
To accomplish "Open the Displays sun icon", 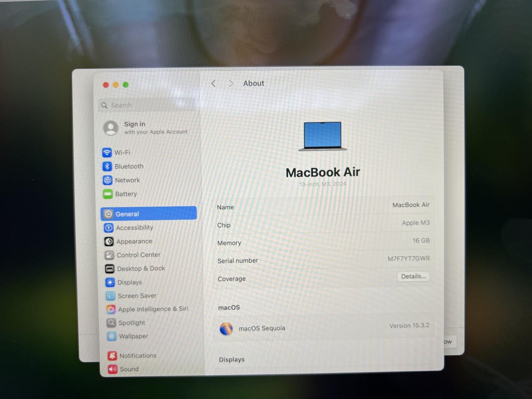I will (x=110, y=282).
